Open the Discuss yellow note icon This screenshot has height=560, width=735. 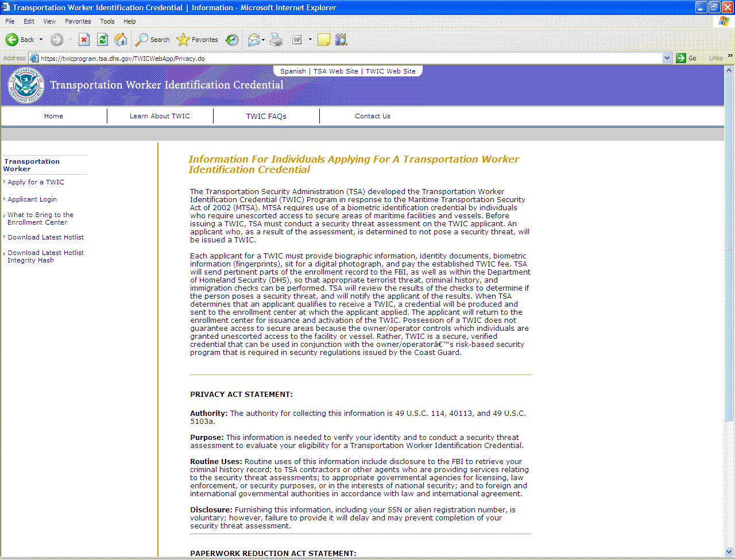(x=324, y=40)
